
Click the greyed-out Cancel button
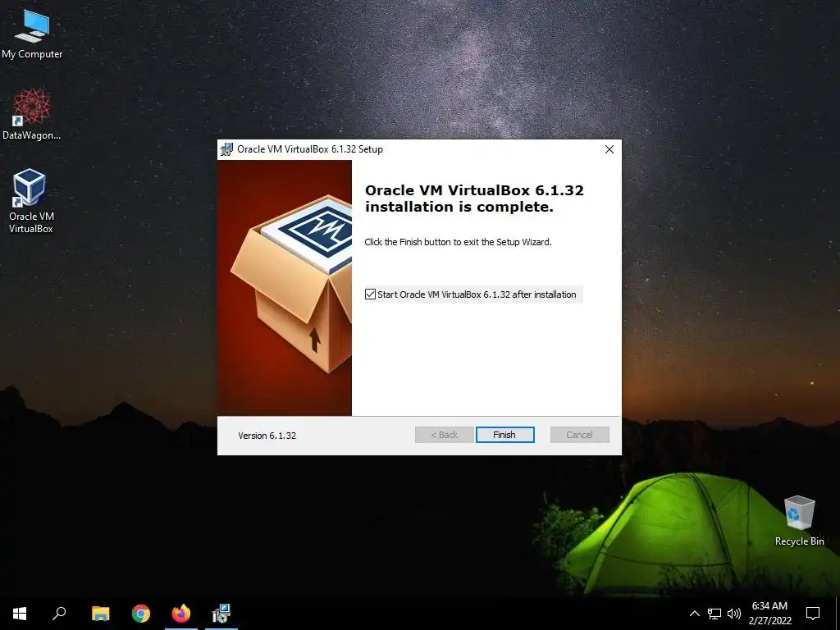point(579,435)
